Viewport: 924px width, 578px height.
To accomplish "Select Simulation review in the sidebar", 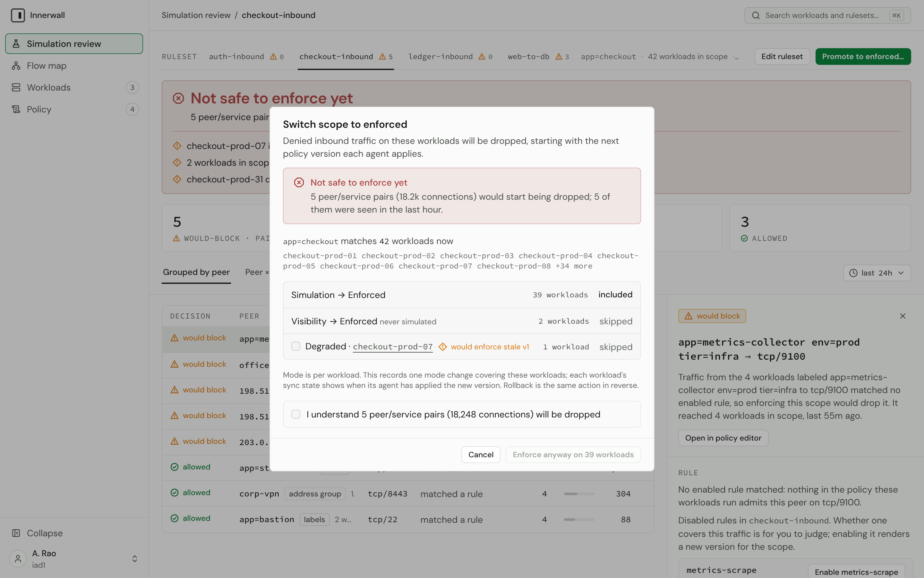I will [x=74, y=44].
